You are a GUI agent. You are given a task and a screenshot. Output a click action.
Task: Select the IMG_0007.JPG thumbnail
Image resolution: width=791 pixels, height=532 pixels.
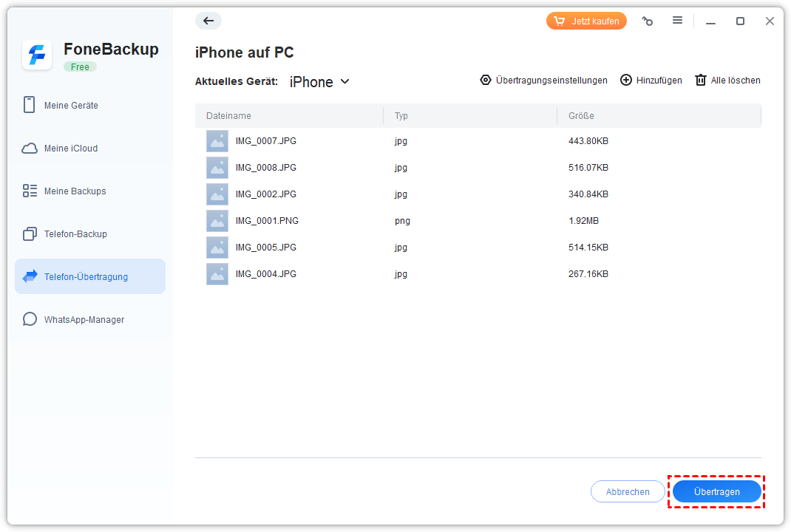click(217, 141)
